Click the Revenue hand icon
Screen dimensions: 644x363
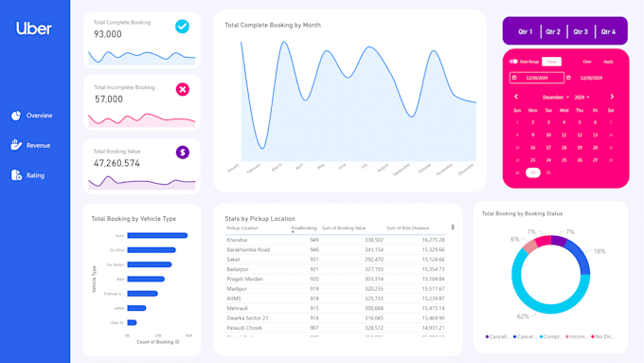coord(15,145)
